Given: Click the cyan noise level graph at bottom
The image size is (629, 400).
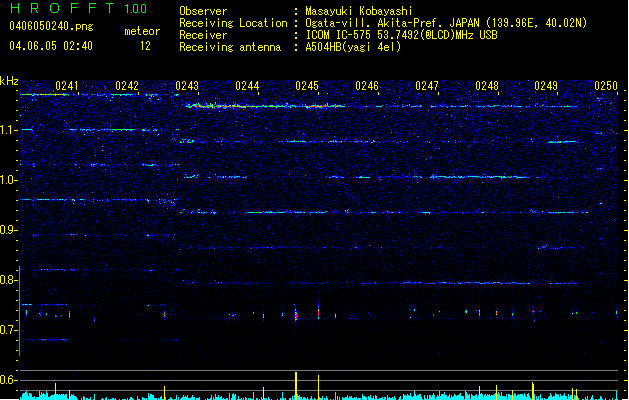Looking at the screenshot, I should point(319,396).
